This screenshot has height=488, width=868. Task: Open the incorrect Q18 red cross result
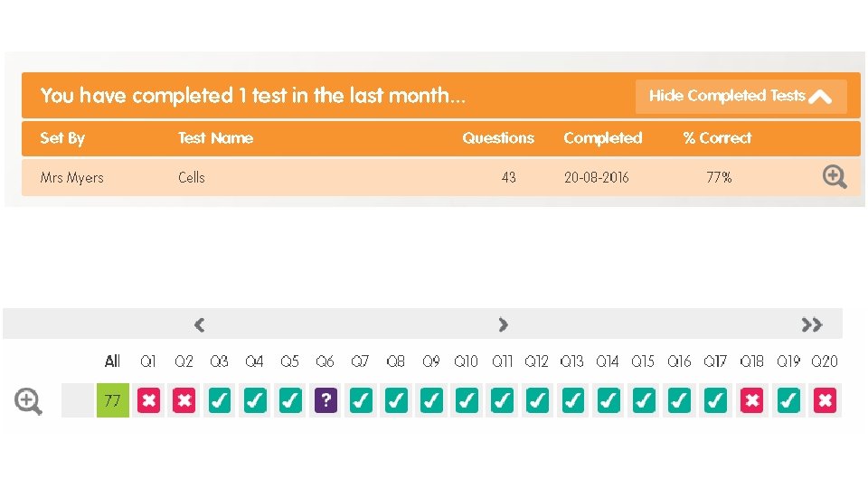coord(751,400)
